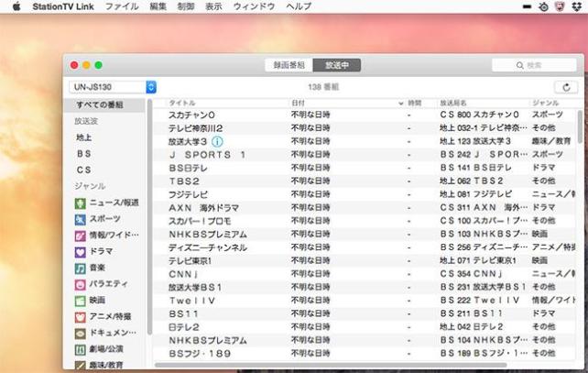The image size is (588, 373).
Task: Open the ファイル menu
Action: point(122,5)
